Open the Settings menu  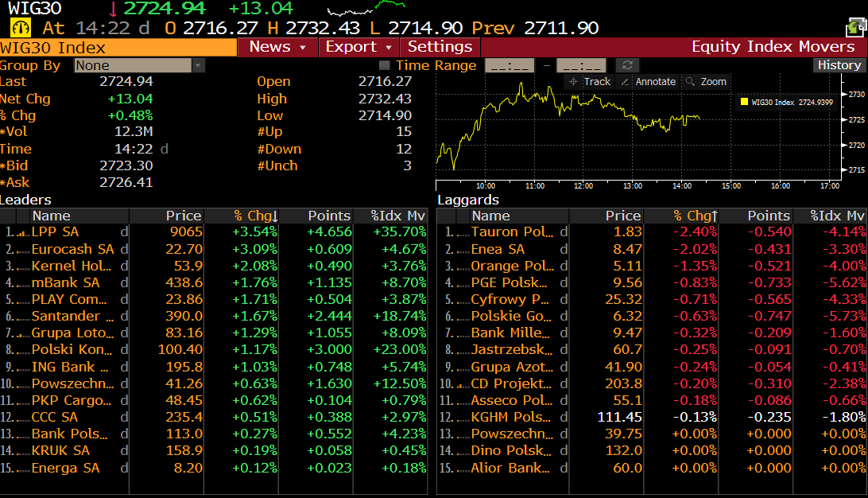(x=440, y=46)
